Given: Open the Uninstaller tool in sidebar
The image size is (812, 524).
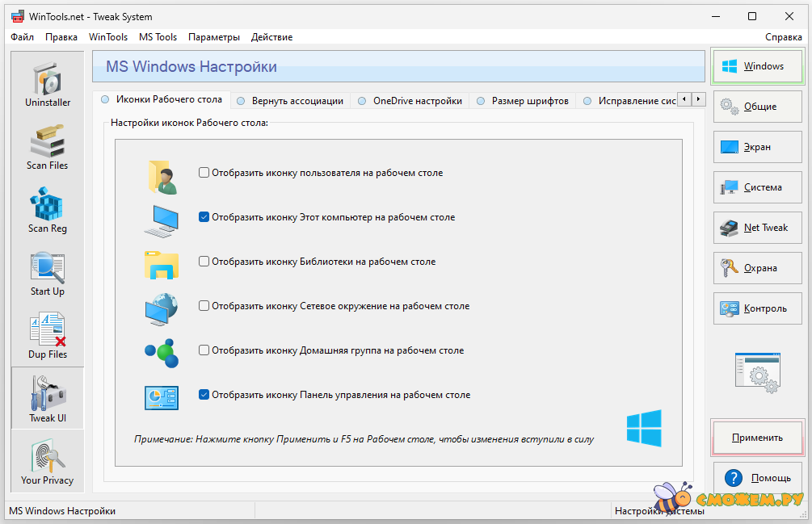Looking at the screenshot, I should point(48,85).
